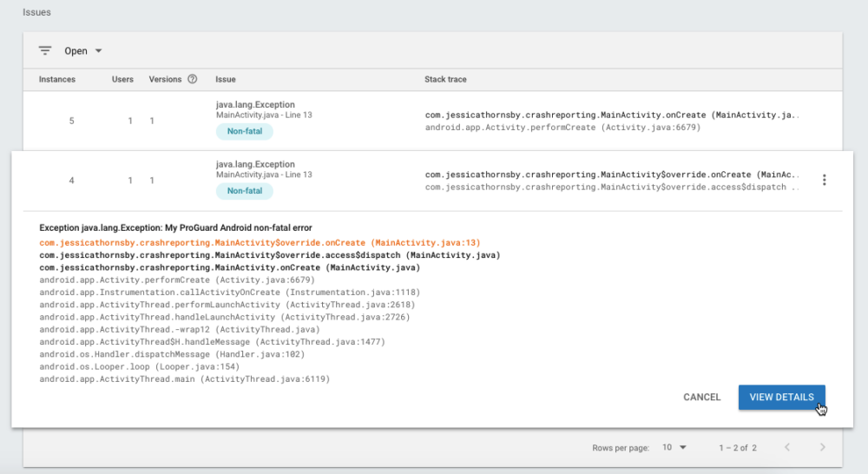Click the Issues section heading
Viewport: 868px width, 474px height.
click(36, 12)
